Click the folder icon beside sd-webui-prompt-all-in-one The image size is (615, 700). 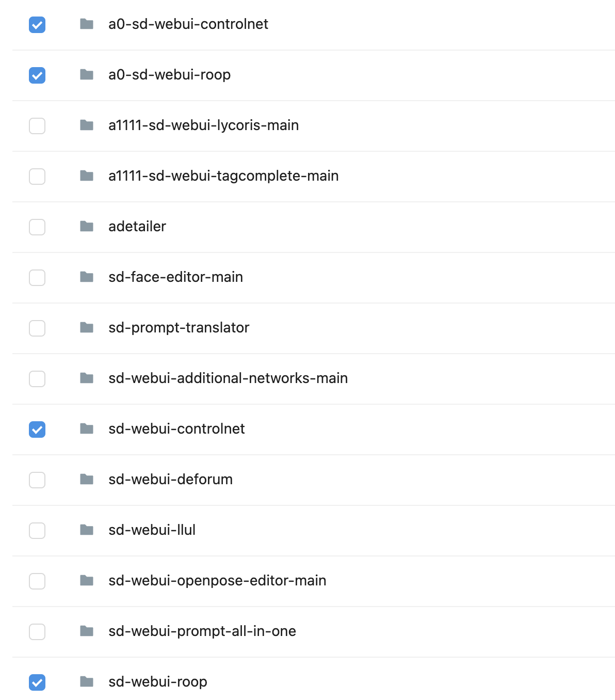87,631
